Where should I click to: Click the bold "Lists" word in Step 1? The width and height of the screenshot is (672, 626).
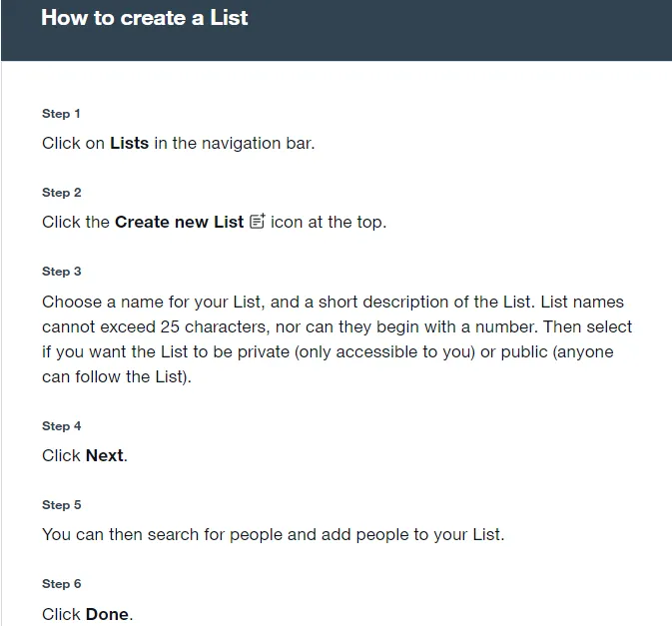(x=129, y=143)
